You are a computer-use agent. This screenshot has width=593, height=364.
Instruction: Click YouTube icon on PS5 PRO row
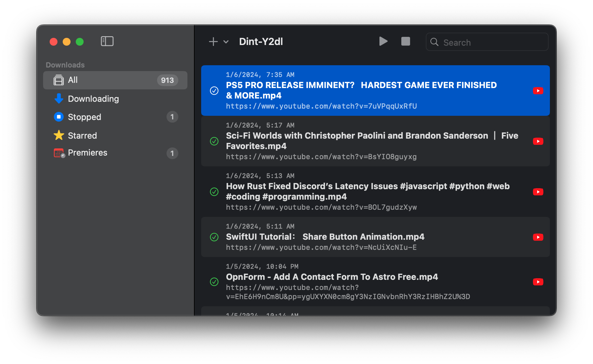coord(538,91)
